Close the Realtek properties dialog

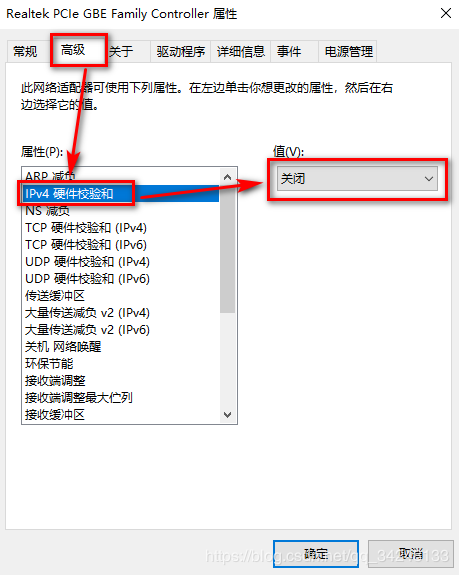pos(445,14)
